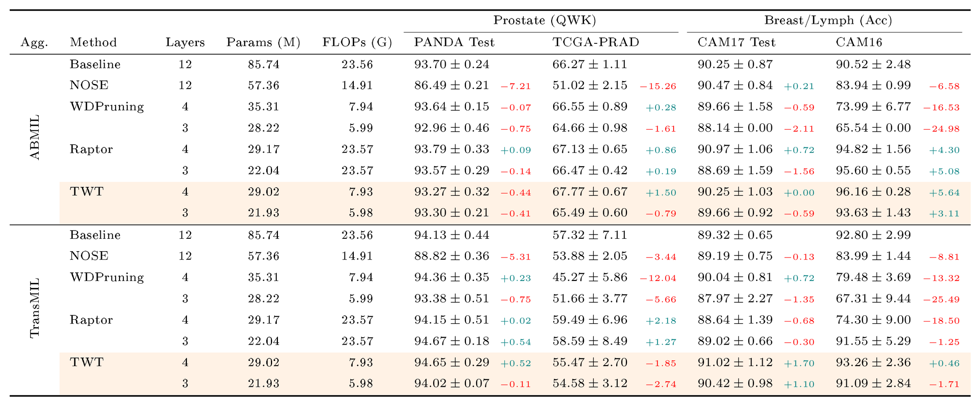
Task: Click the CAM16 column header
Action: coord(859,42)
